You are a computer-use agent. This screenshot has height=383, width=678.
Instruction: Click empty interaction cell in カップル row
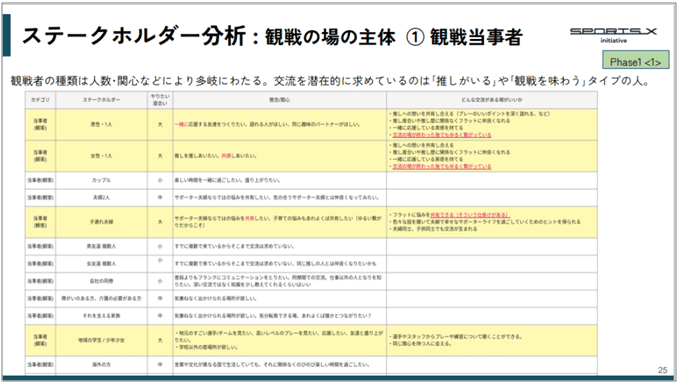(x=492, y=180)
